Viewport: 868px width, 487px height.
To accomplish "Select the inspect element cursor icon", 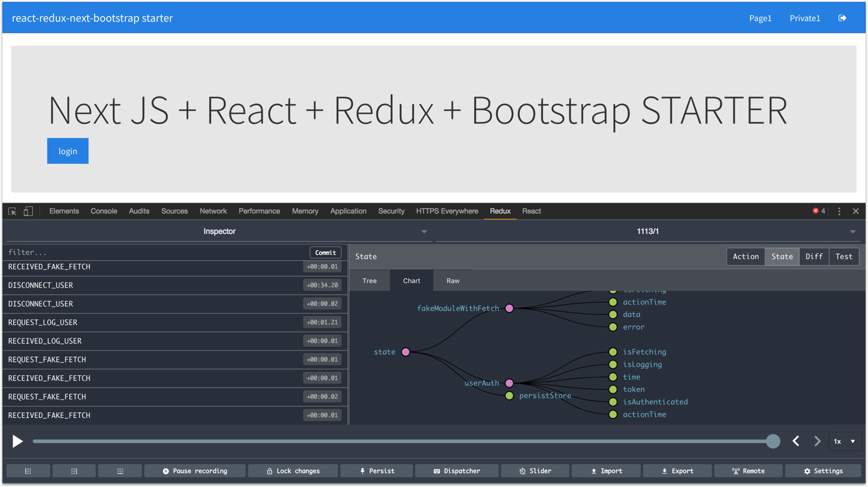I will (x=12, y=211).
